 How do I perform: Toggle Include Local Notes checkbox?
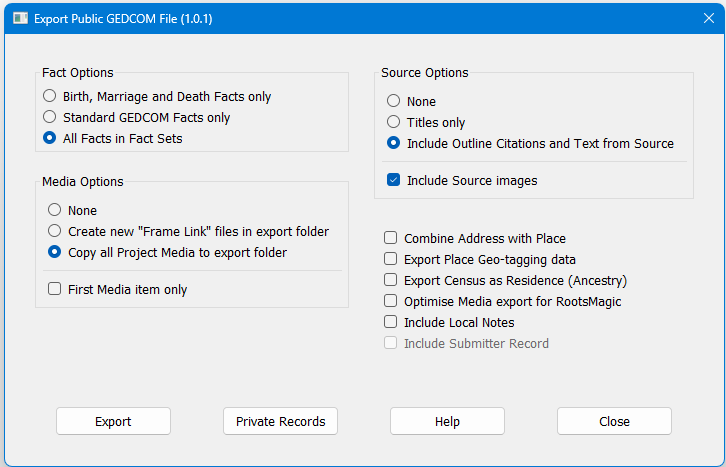[x=391, y=323]
